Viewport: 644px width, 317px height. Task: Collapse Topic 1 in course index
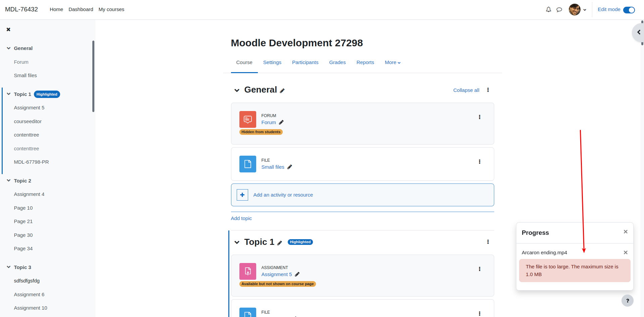coord(9,94)
